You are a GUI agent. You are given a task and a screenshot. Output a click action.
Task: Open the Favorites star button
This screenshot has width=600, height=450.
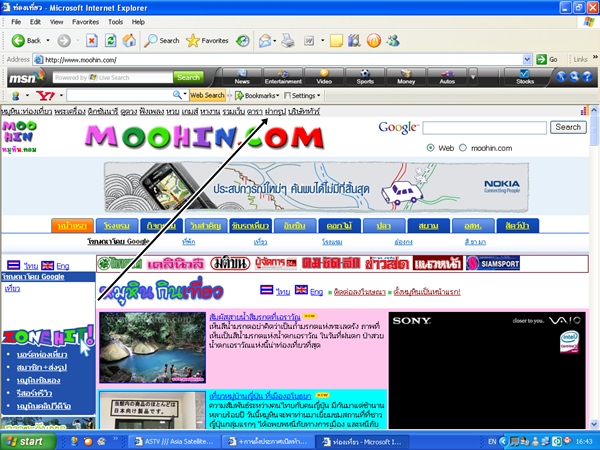(207, 40)
